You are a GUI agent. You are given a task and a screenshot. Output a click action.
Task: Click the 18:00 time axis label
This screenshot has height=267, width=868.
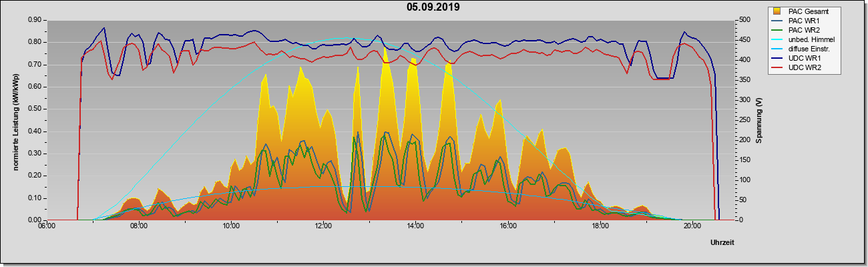coord(600,226)
